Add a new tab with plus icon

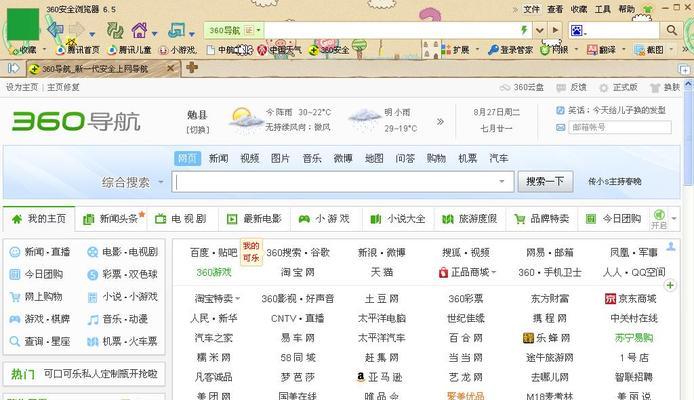click(192, 67)
